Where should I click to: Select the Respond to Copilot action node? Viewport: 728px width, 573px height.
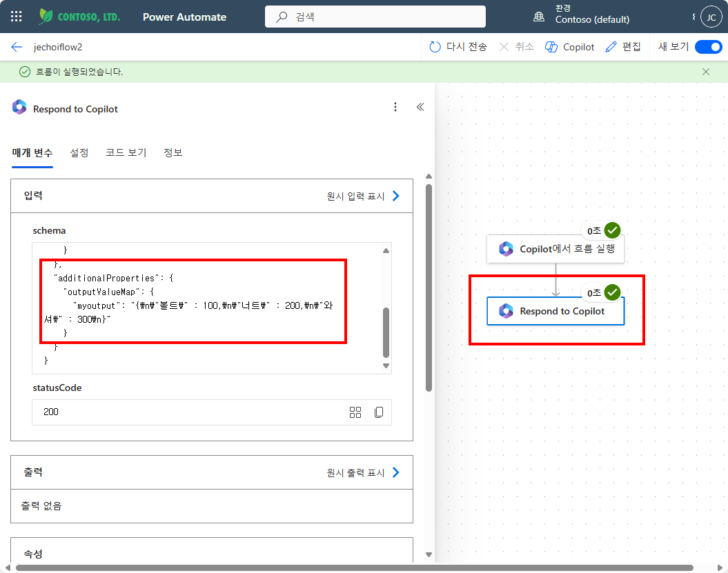pyautogui.click(x=555, y=311)
